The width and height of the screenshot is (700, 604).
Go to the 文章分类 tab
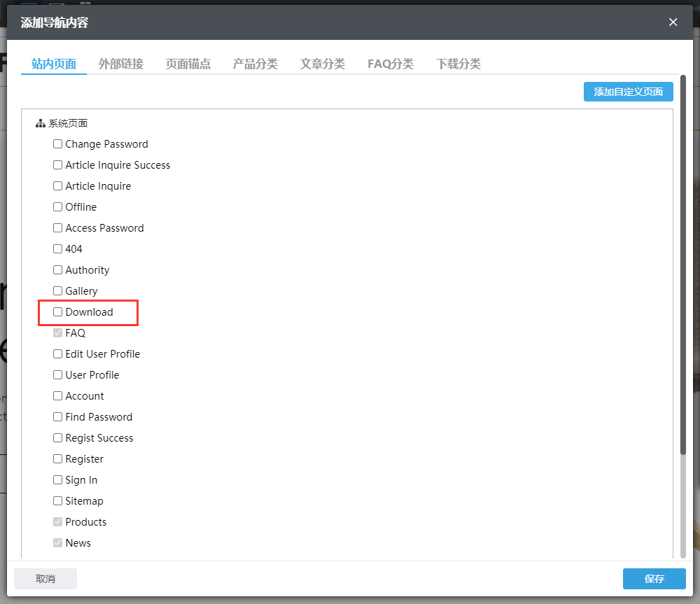[322, 64]
